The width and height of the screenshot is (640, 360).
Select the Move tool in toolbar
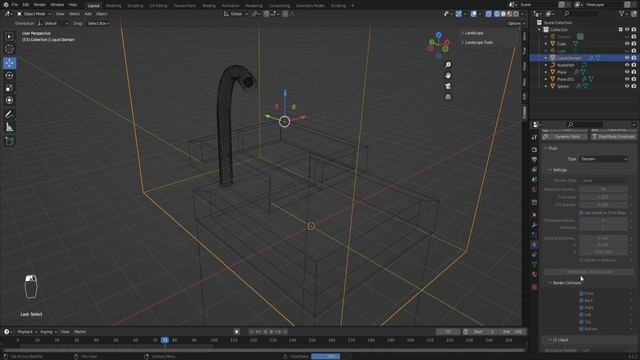9,62
